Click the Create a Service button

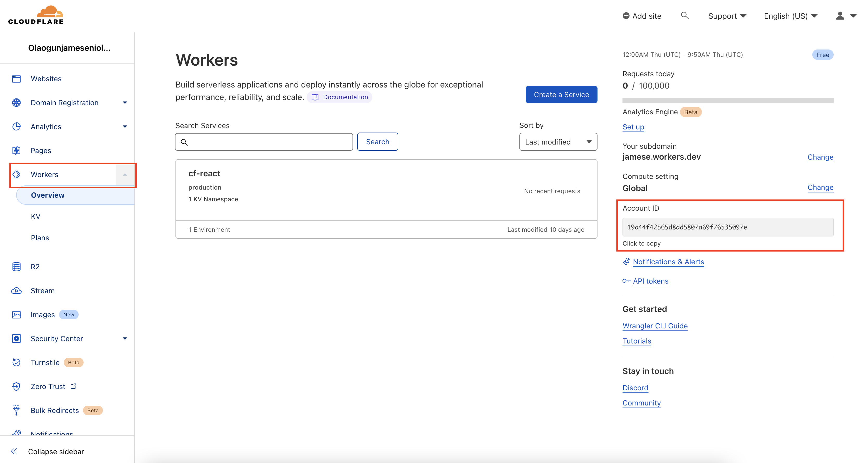(x=561, y=95)
